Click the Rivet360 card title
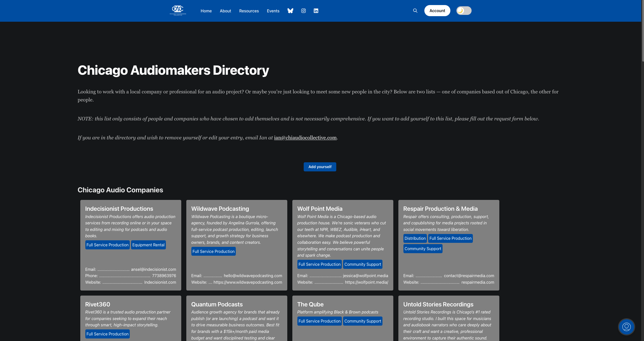 click(x=98, y=304)
